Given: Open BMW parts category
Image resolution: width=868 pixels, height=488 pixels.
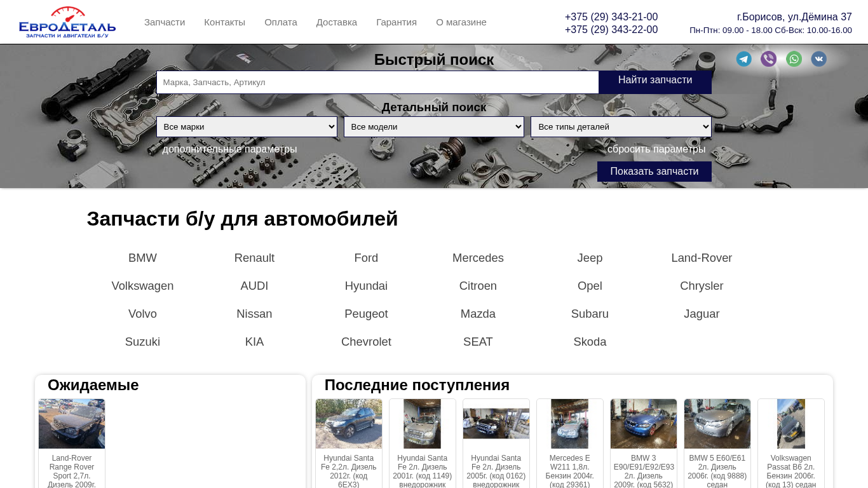Looking at the screenshot, I should pos(142,258).
